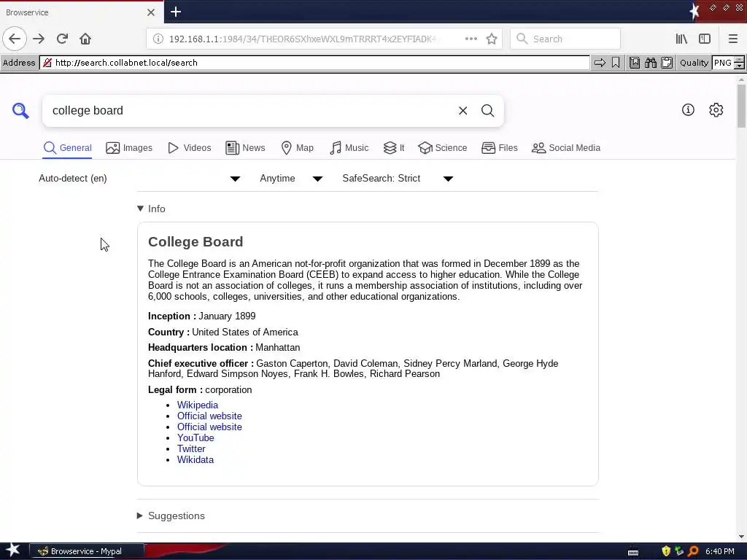Open the about info circle icon

tap(687, 110)
